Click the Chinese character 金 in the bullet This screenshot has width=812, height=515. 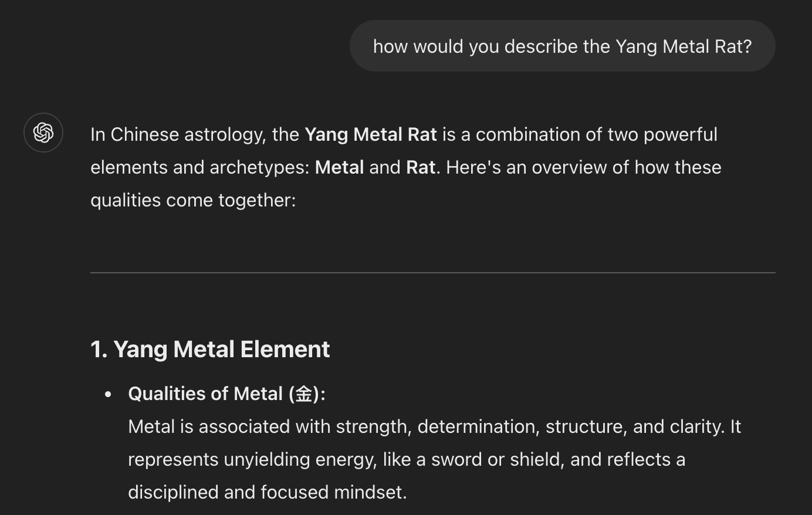[303, 394]
